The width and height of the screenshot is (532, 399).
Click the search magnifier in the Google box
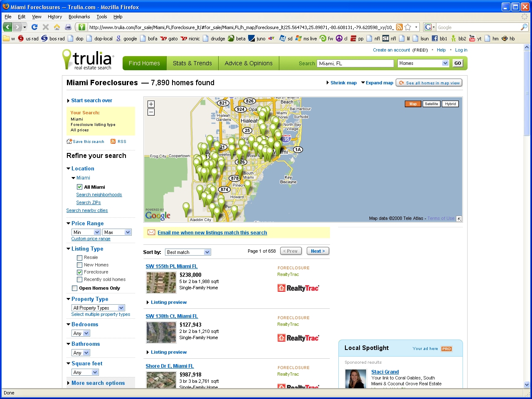(x=524, y=27)
